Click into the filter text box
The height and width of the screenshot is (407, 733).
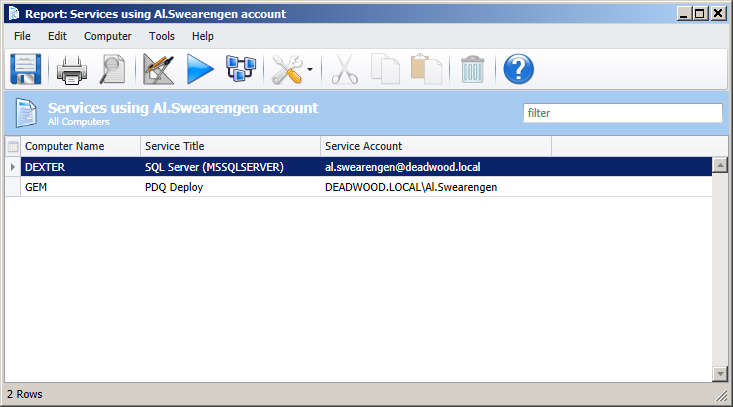click(623, 113)
